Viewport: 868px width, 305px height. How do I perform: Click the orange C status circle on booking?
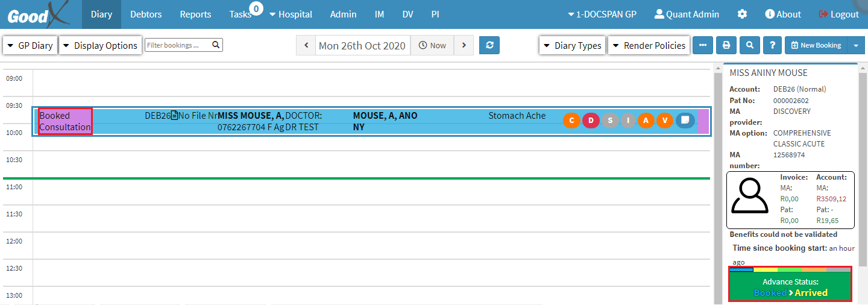[571, 121]
